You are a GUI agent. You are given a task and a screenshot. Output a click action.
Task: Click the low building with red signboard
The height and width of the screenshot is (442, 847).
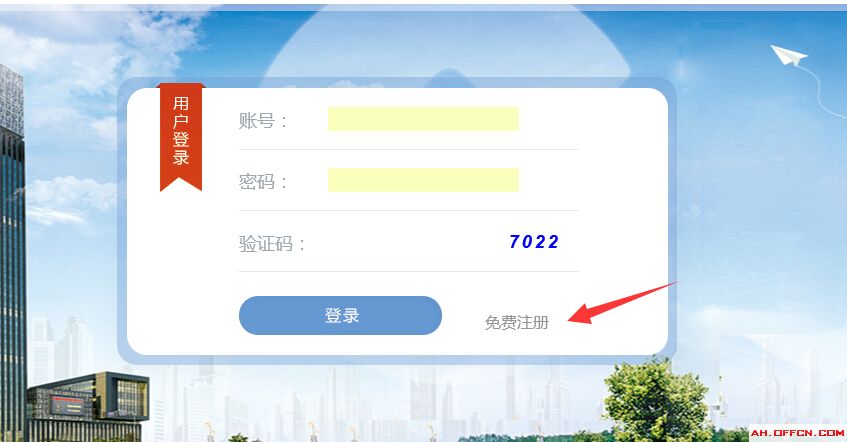[89, 405]
